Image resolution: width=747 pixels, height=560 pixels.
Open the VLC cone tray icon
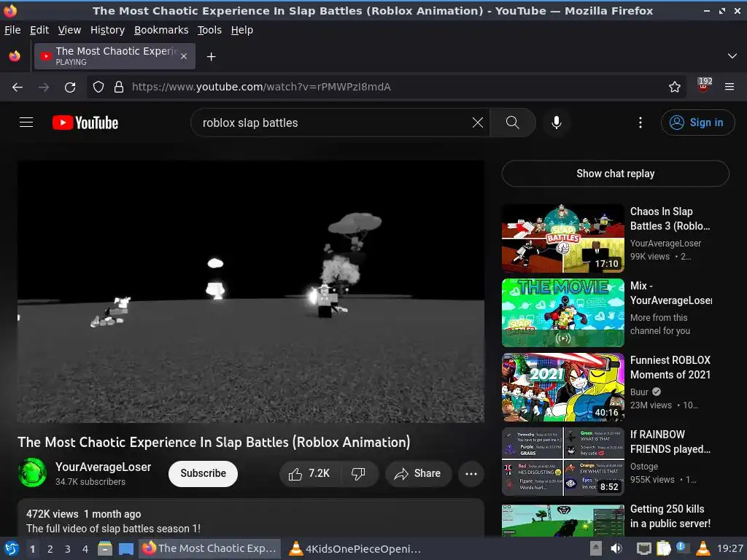point(703,548)
